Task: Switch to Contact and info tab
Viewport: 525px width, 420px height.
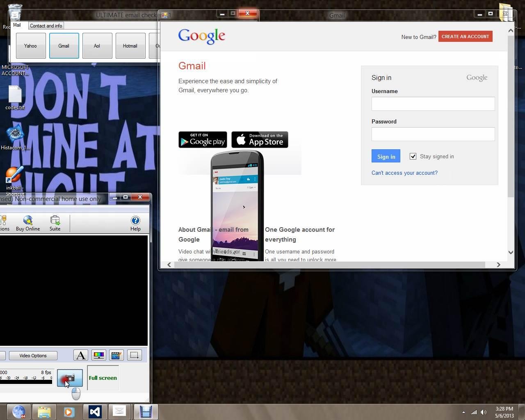Action: (46, 25)
